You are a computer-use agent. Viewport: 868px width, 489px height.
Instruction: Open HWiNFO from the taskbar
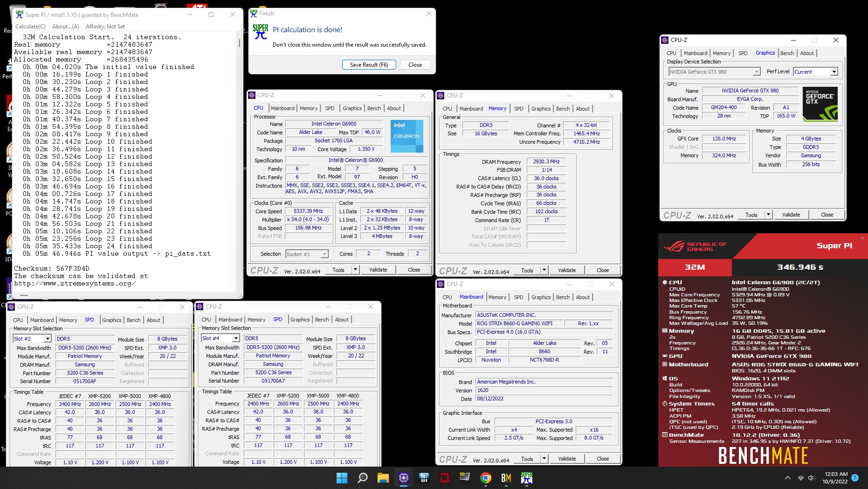(x=424, y=478)
